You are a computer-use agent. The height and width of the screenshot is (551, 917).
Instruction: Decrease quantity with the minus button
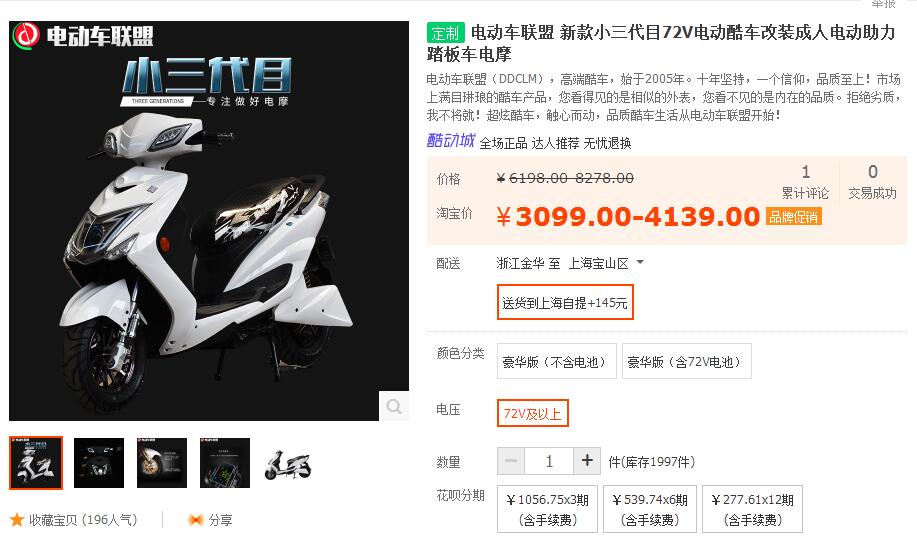[x=511, y=461]
